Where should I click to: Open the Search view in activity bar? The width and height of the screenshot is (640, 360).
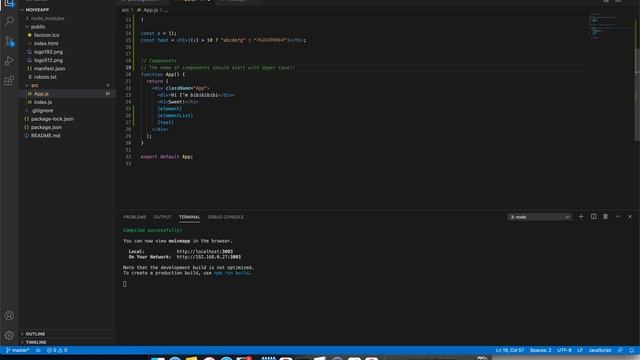tap(9, 21)
